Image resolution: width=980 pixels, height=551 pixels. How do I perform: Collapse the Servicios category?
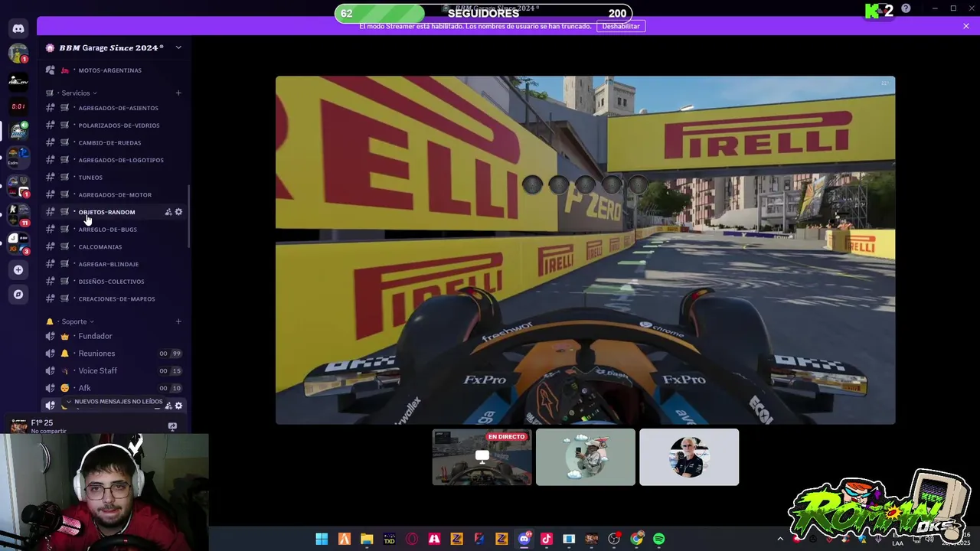(79, 93)
